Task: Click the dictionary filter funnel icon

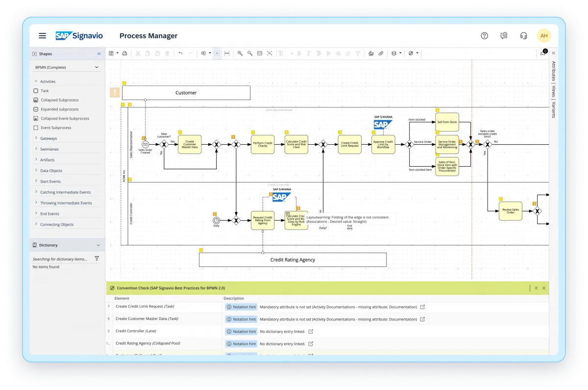Action: [x=97, y=259]
